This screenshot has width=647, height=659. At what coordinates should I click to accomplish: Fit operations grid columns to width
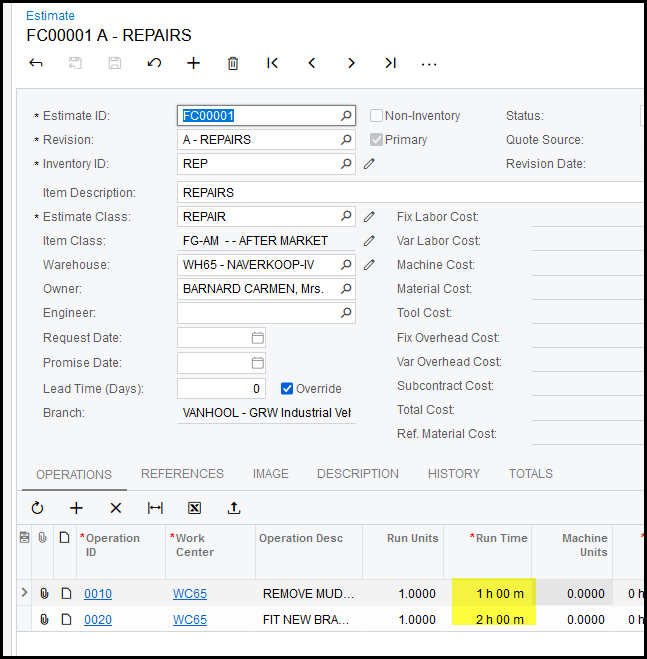[x=155, y=508]
